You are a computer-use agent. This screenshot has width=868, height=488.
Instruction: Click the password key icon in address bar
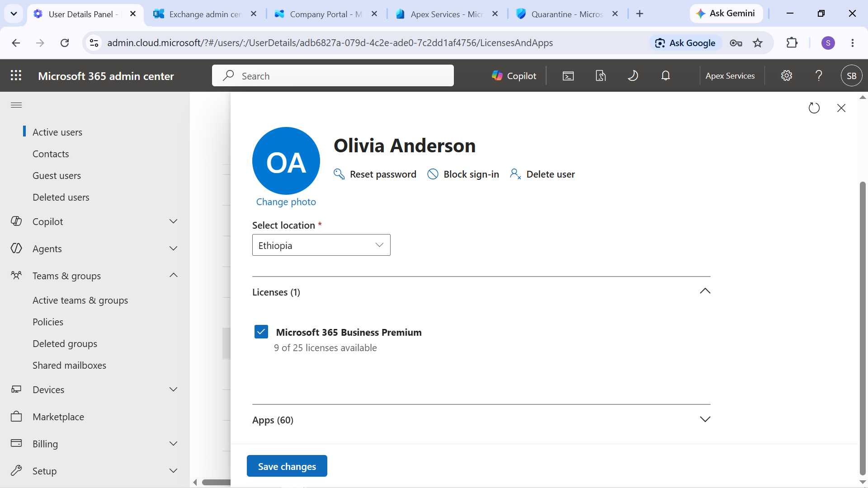pyautogui.click(x=736, y=43)
